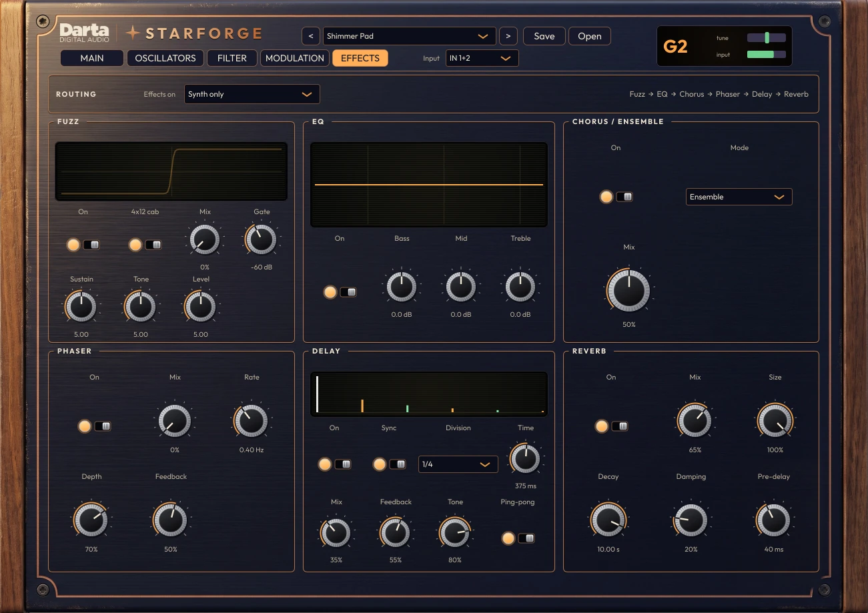Click the Fuzz Tone knob
This screenshot has height=613, width=868.
[141, 306]
